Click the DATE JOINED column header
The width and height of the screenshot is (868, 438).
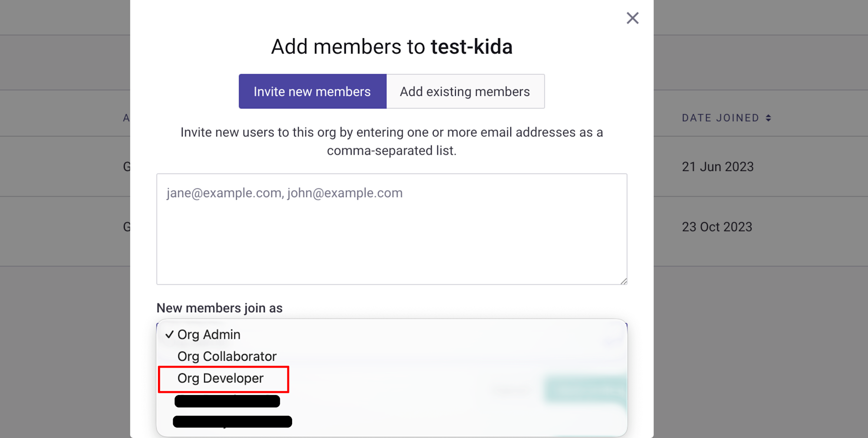click(720, 118)
